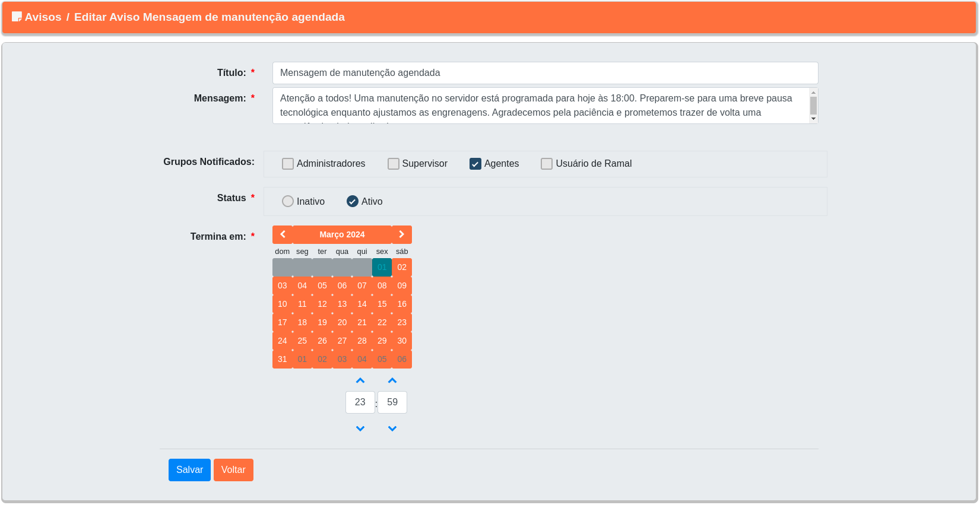This screenshot has width=980, height=505.
Task: Go to next month in calendar
Action: [x=402, y=234]
